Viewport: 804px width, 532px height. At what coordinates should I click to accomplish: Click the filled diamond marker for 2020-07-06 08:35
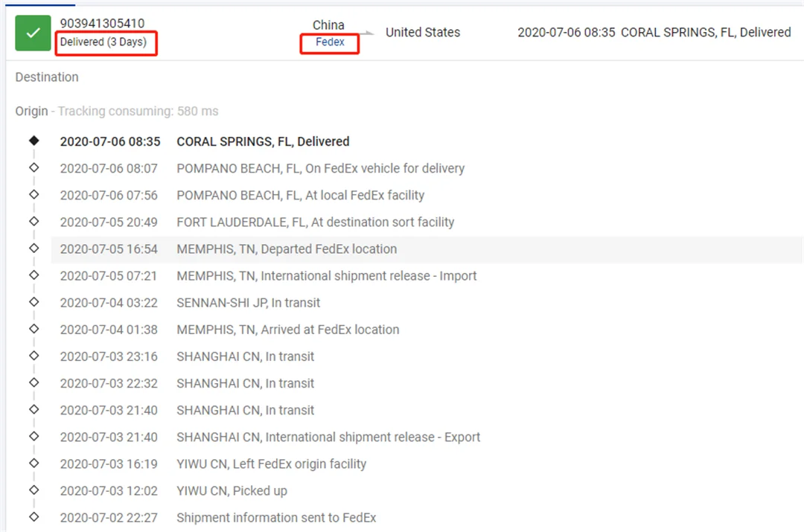point(33,141)
